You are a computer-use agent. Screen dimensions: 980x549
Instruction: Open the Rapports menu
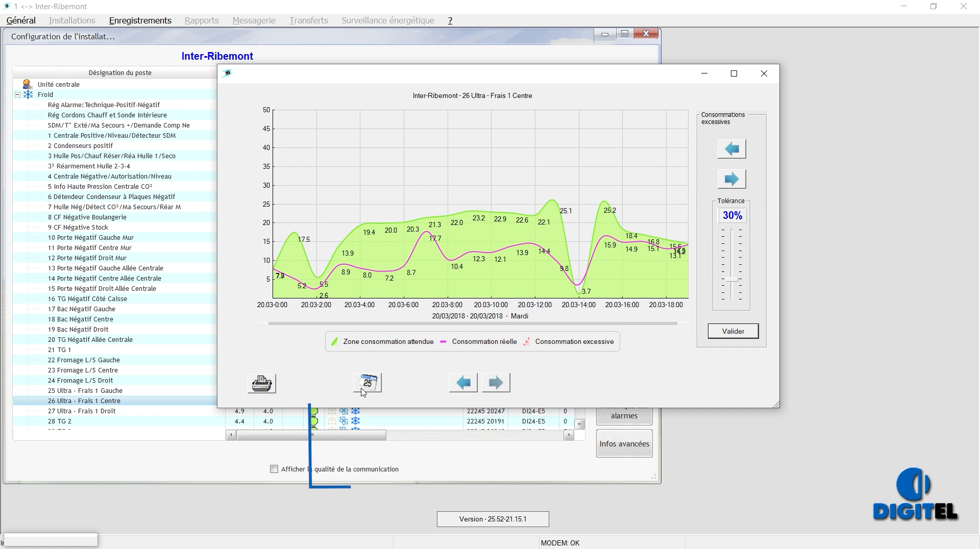[x=202, y=20]
